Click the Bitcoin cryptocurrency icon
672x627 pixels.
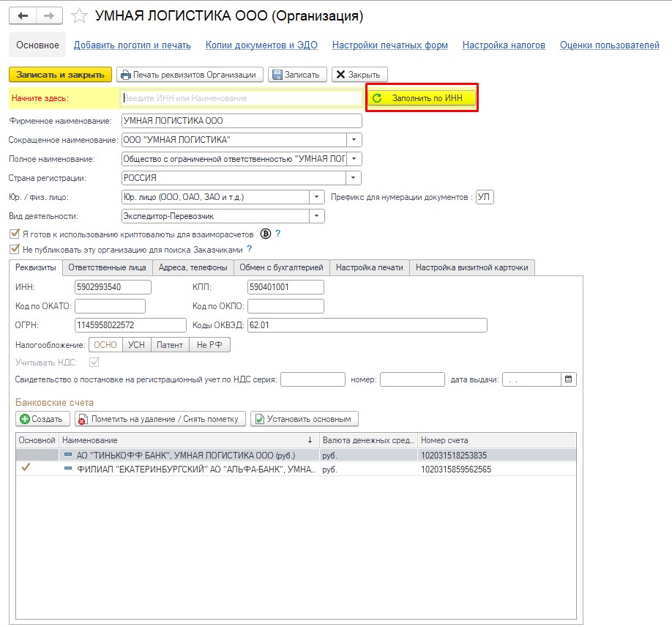(266, 234)
